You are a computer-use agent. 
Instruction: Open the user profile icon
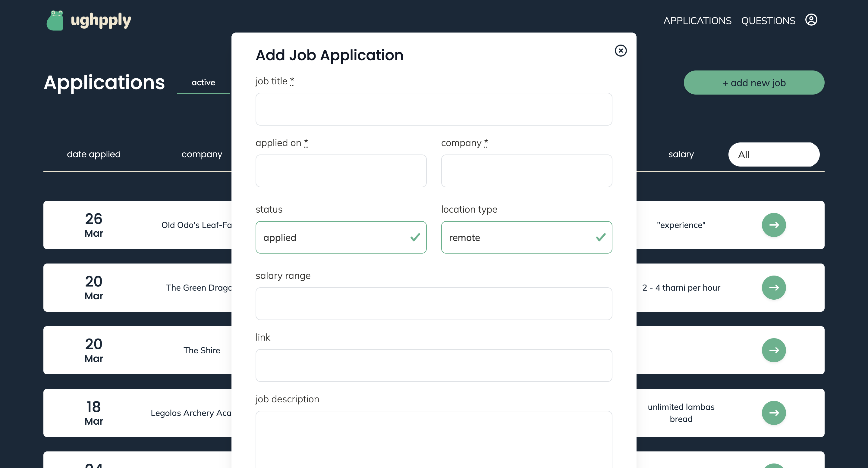(x=811, y=20)
